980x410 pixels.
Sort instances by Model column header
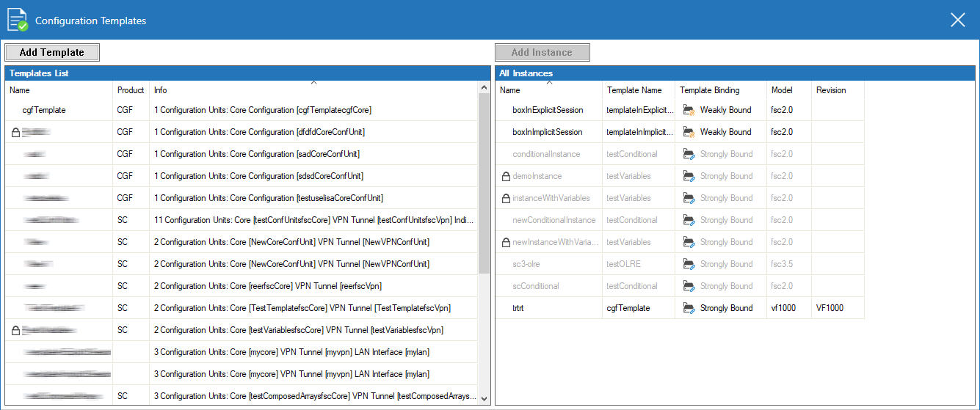click(789, 90)
